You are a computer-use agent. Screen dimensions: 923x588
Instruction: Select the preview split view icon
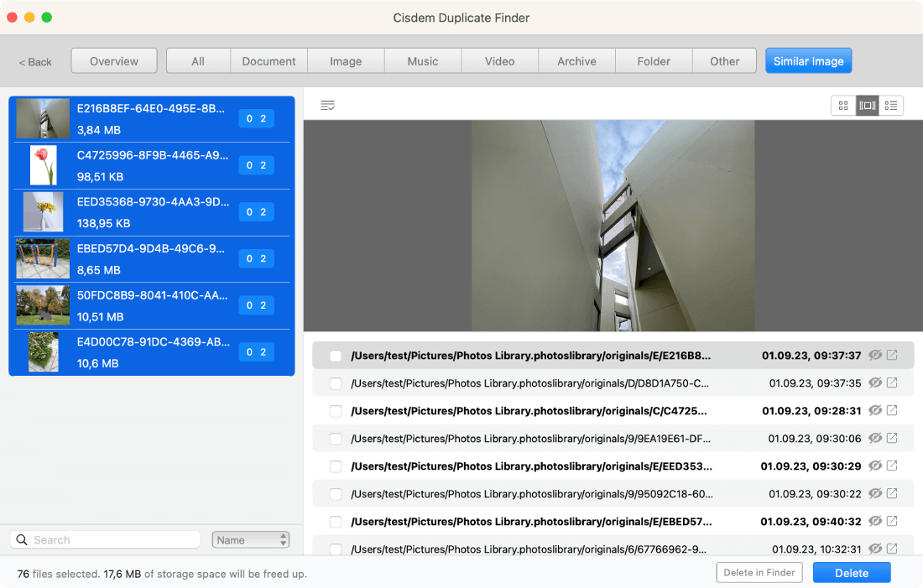pyautogui.click(x=868, y=106)
